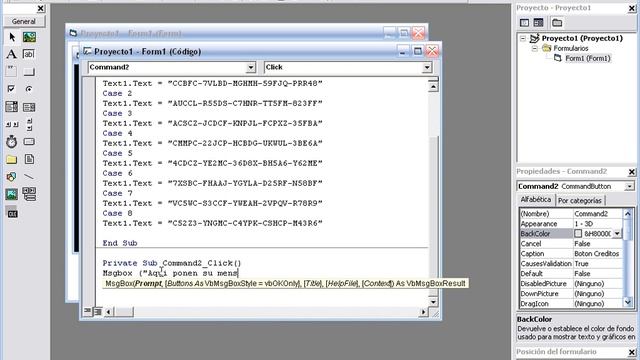Open the Command2 CommandButton object selector
The height and width of the screenshot is (360, 640).
point(629,187)
